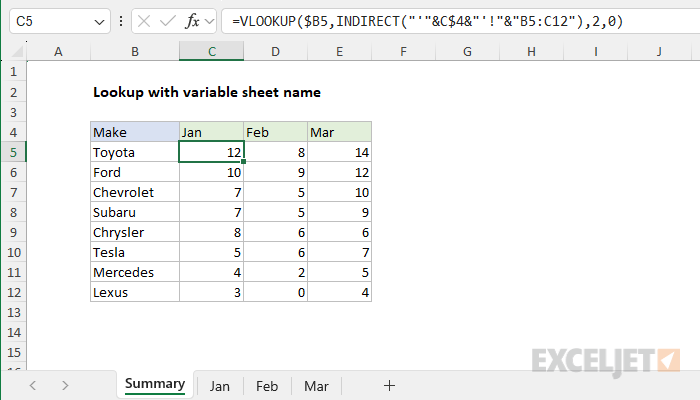Select row 1 header

pyautogui.click(x=13, y=71)
